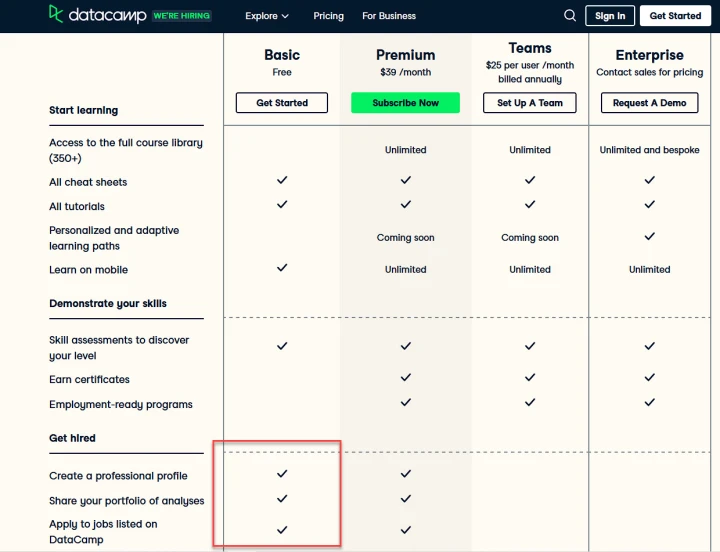The image size is (720, 552).
Task: Click Get Started under the Basic plan
Action: pyautogui.click(x=282, y=103)
